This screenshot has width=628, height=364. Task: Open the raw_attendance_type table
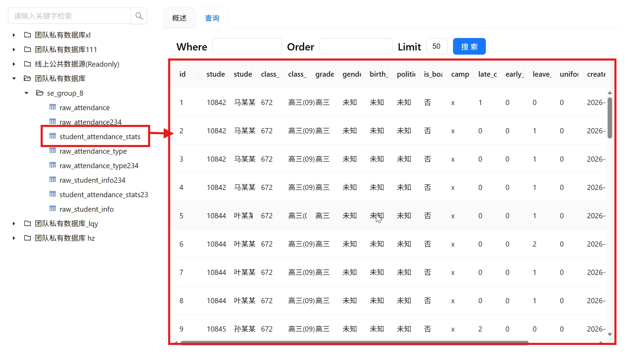tap(93, 151)
